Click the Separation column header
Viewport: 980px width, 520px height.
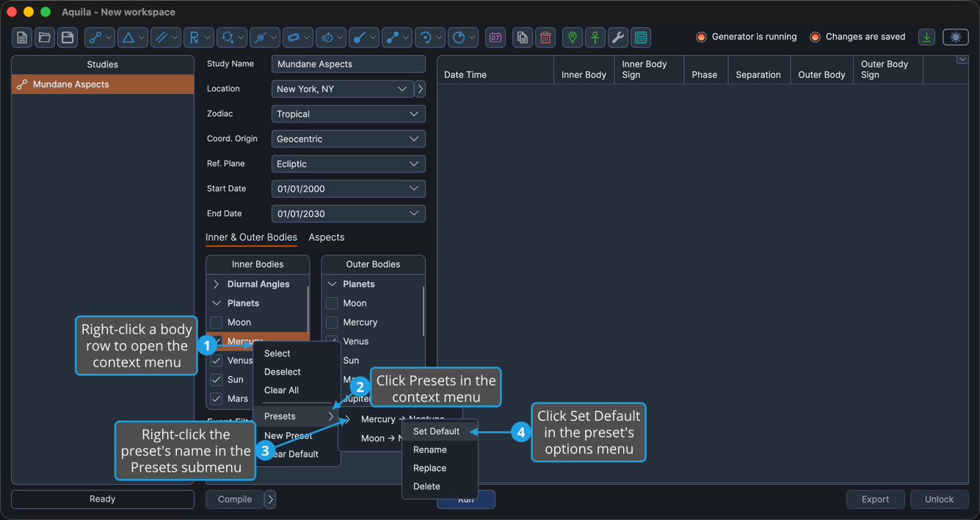758,70
